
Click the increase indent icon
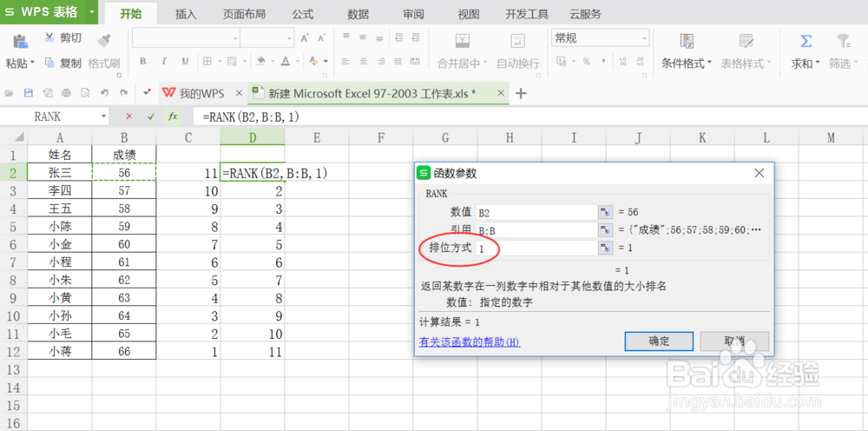415,37
